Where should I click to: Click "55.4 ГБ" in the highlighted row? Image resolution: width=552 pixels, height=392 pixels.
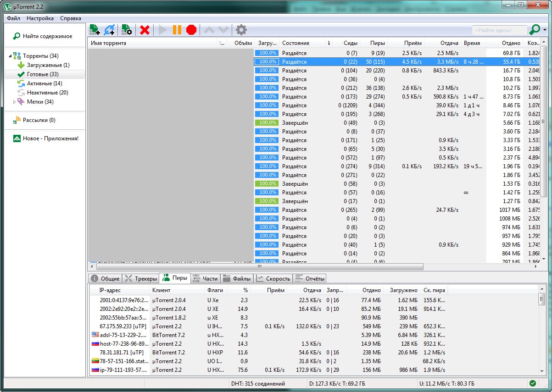[x=512, y=62]
